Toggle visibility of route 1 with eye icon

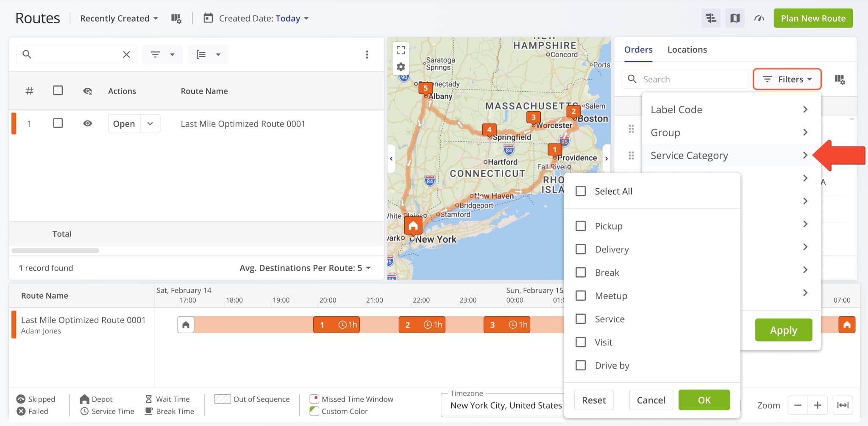pyautogui.click(x=87, y=123)
